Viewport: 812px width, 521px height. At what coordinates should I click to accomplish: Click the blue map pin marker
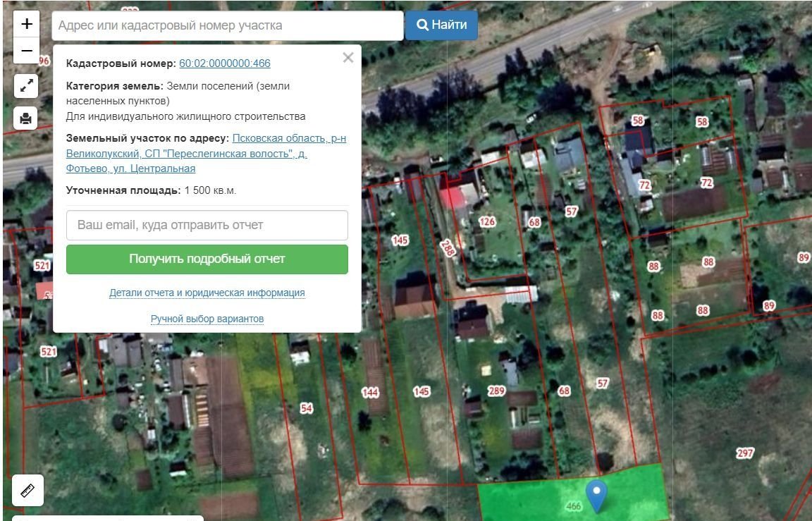click(x=597, y=495)
